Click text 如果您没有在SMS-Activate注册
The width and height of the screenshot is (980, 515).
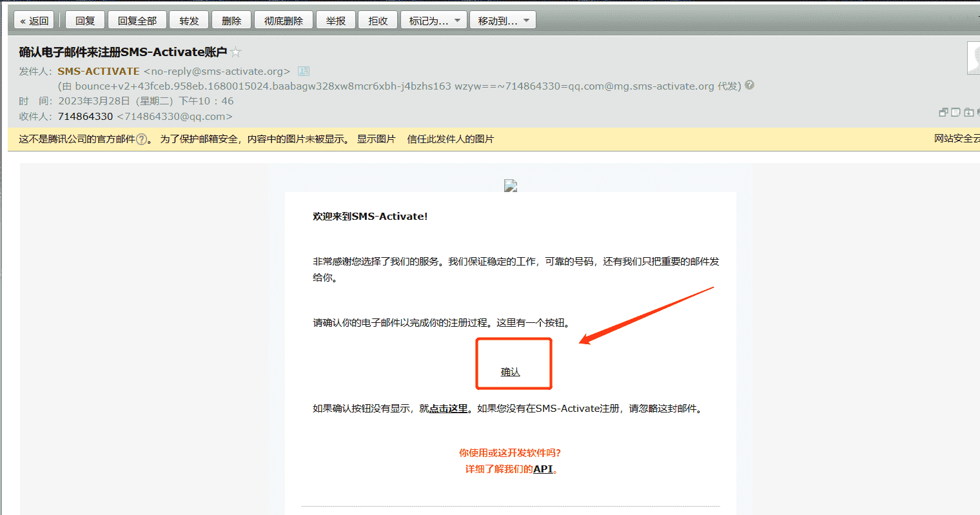click(547, 409)
